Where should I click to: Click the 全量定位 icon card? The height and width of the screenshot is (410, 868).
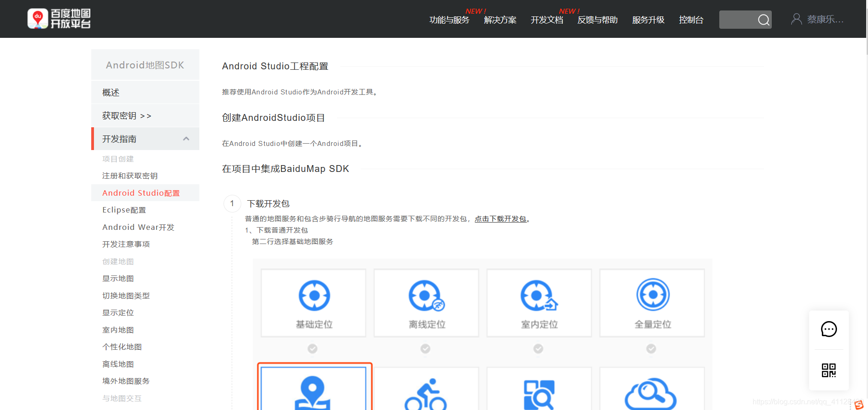coord(652,303)
